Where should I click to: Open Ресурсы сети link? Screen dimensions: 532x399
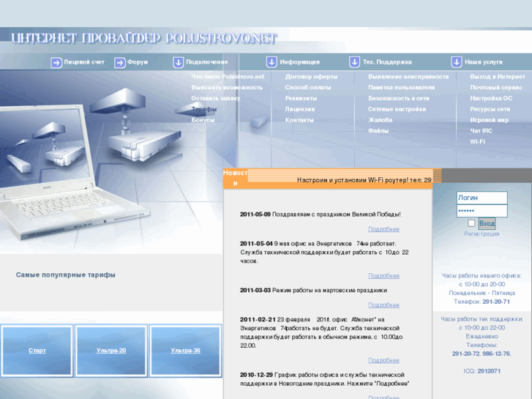click(490, 109)
